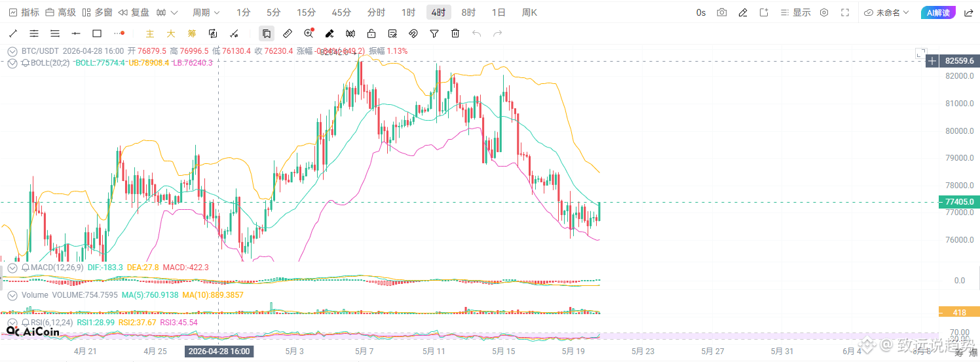Switch to 1分 timeframe
Viewport: 980px width, 362px height.
coord(244,12)
